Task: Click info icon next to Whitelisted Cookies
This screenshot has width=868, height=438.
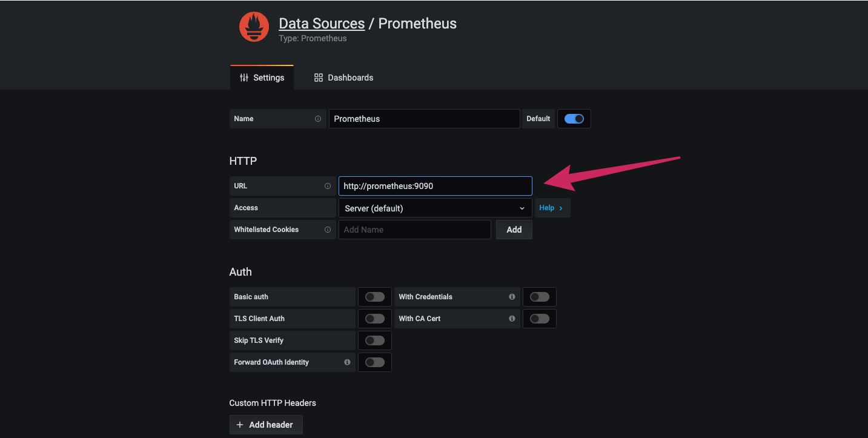Action: [328, 230]
